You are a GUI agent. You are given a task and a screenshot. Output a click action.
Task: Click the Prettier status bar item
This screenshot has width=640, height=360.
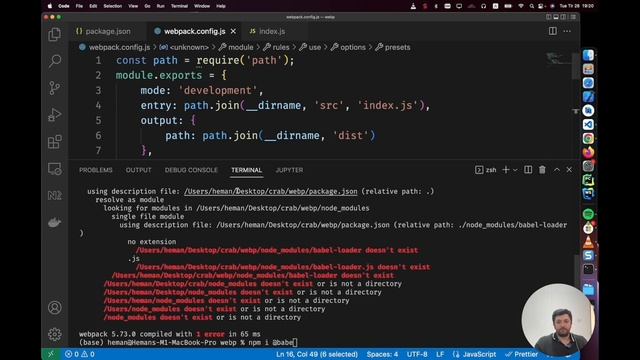[521, 354]
